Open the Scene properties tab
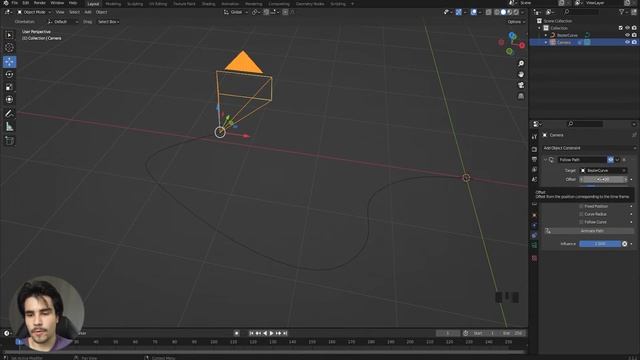The image size is (640, 360). point(534,179)
